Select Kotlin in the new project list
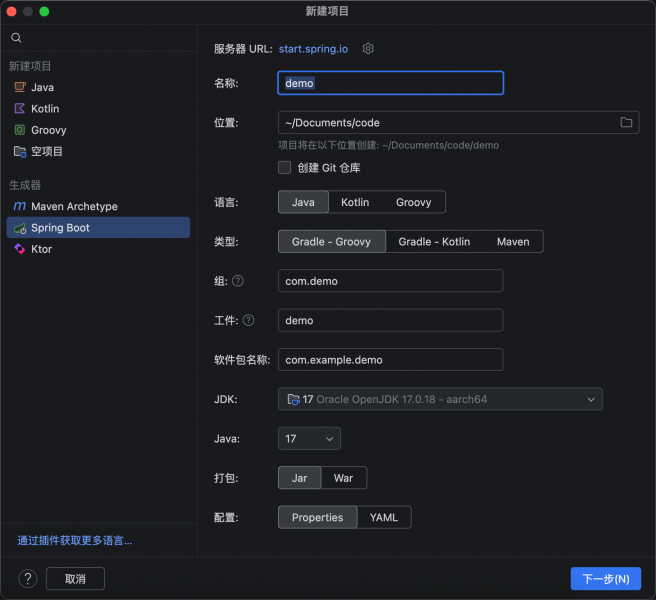The width and height of the screenshot is (656, 600). point(98,108)
